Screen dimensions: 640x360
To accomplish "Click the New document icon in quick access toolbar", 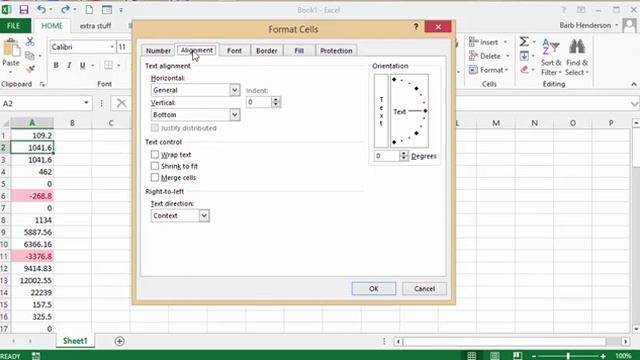I will coord(89,9).
